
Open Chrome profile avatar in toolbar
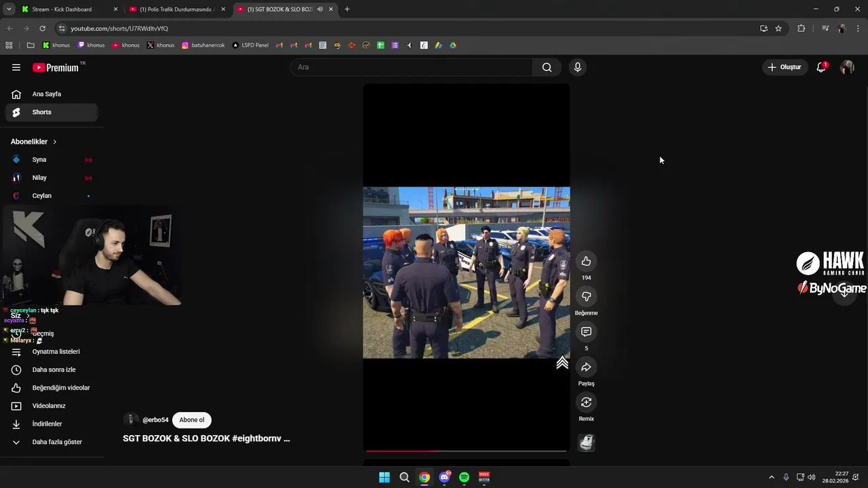[842, 28]
